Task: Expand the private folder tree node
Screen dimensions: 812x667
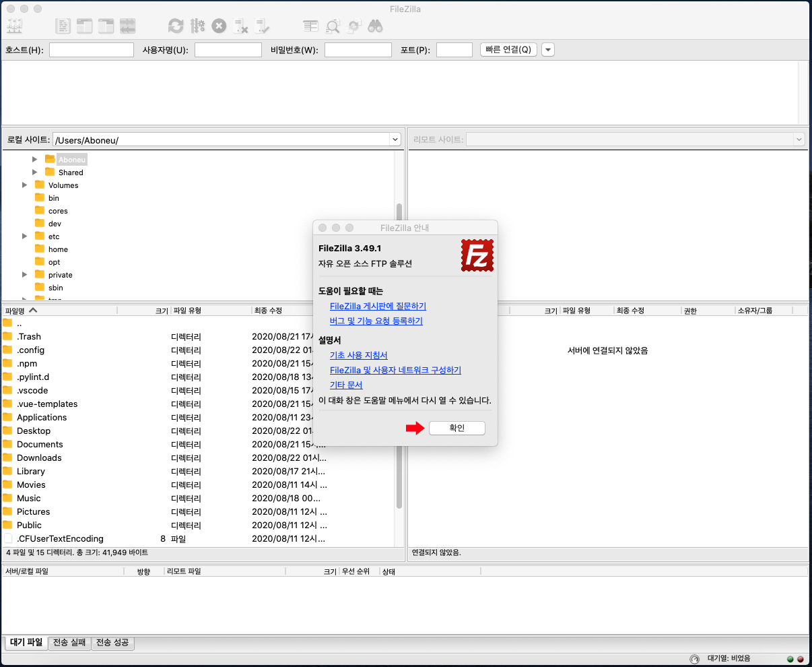Action: click(x=25, y=275)
